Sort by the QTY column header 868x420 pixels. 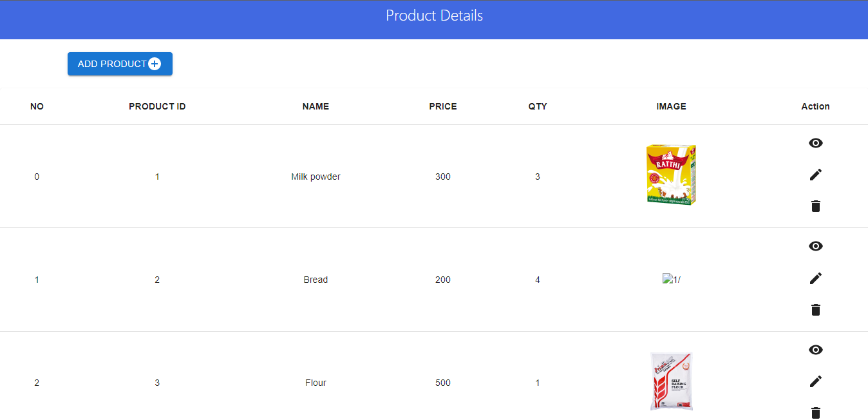pos(538,106)
